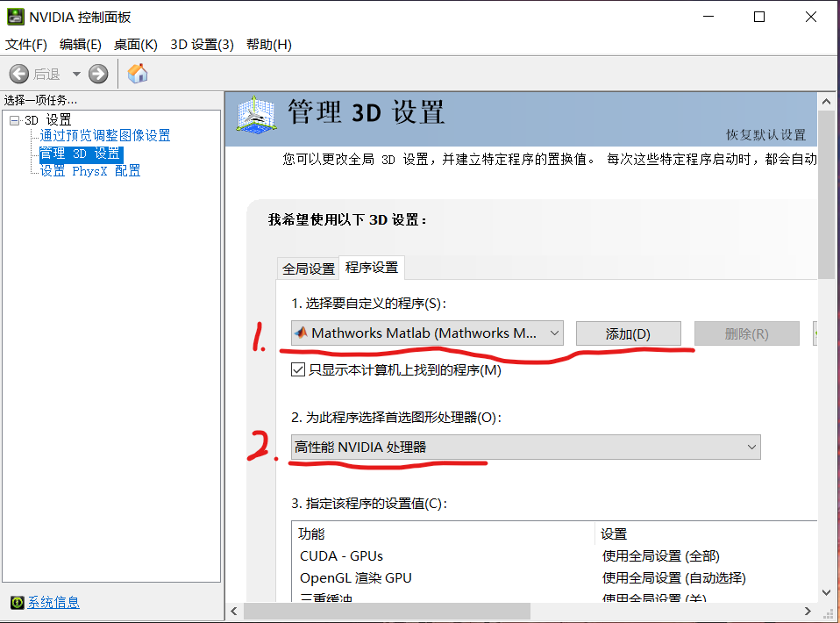Toggle 只显示本计算机上找到的程序 checkbox

pyautogui.click(x=298, y=370)
